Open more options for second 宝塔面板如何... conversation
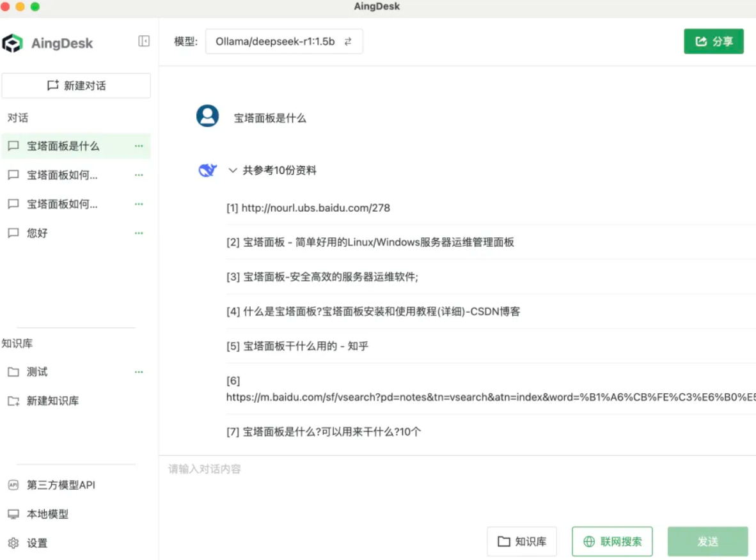Screen dimensions: 756x560 pos(139,205)
